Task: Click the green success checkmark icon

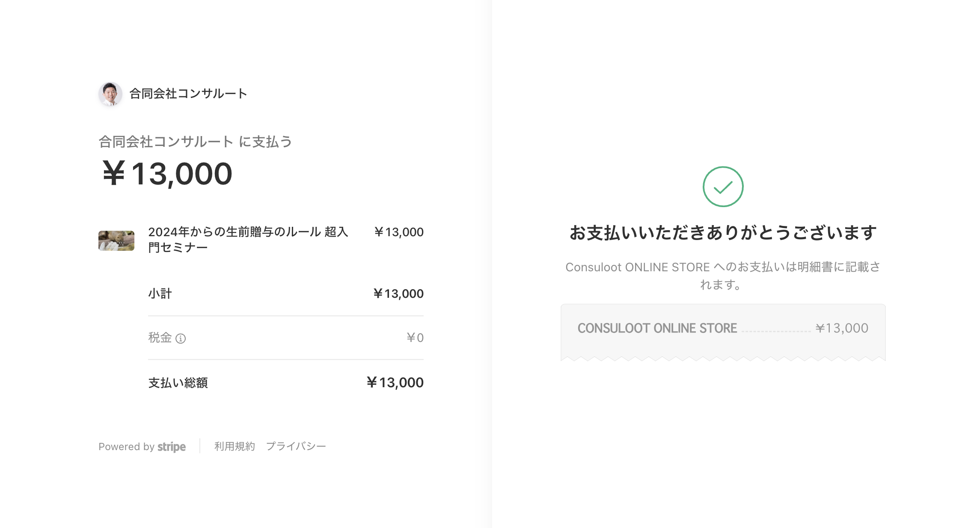Action: [723, 187]
